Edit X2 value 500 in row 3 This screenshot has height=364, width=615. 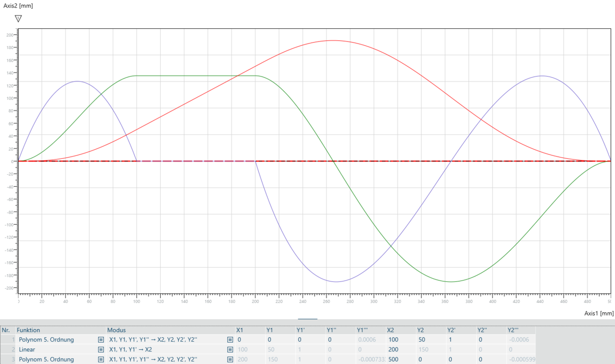[394, 359]
